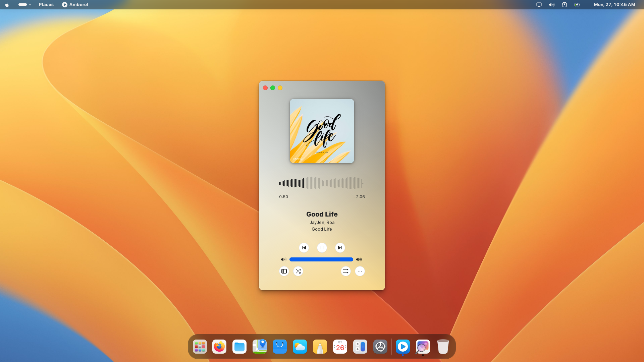Toggle the repeat mode button
644x362 pixels.
[x=346, y=271]
